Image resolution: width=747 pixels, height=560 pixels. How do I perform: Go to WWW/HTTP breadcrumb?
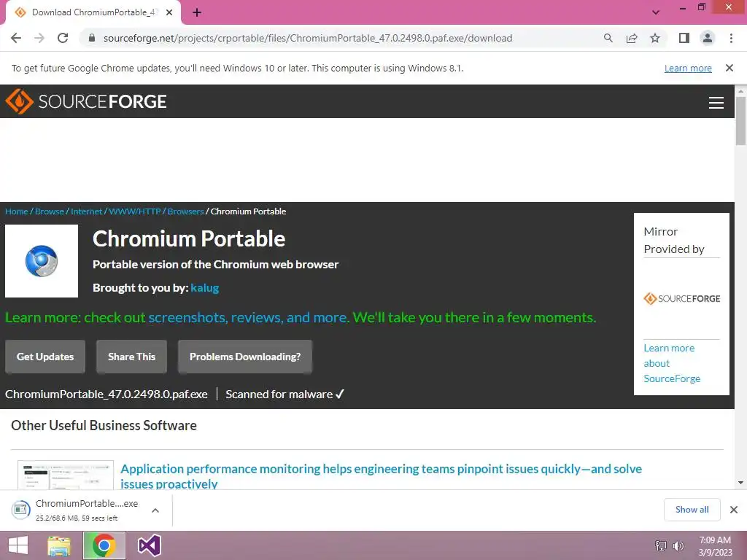point(135,211)
